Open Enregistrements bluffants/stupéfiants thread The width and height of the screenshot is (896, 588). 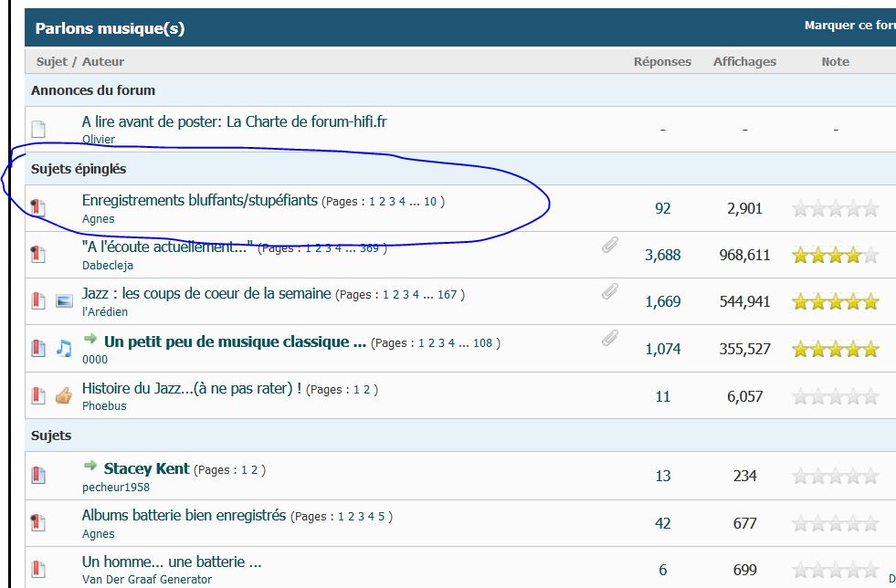click(199, 201)
